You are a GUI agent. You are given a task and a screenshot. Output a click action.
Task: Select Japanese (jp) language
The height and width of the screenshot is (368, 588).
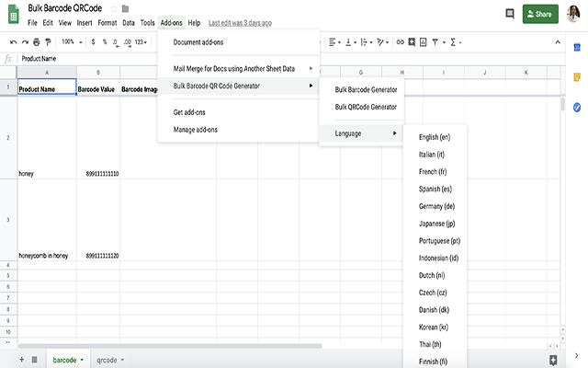click(x=435, y=224)
